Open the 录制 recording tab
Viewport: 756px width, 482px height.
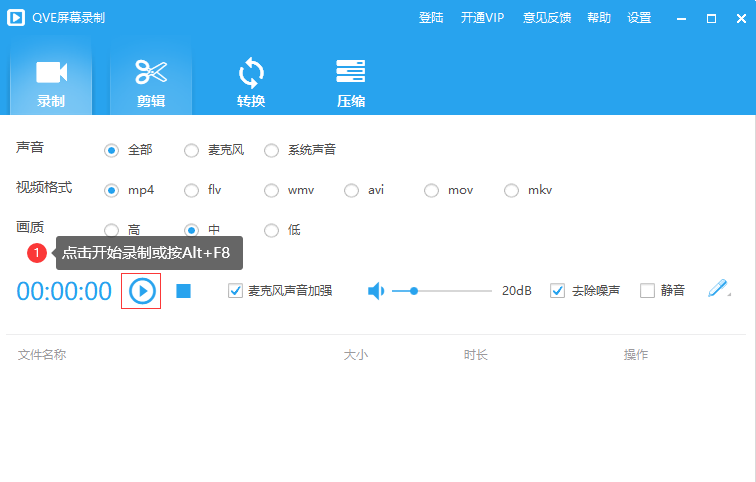51,82
